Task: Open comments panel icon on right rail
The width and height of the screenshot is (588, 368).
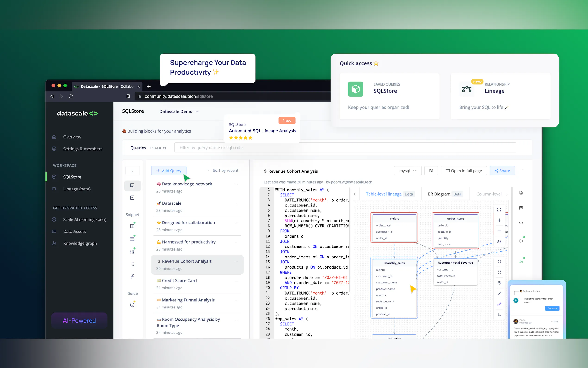Action: [521, 208]
